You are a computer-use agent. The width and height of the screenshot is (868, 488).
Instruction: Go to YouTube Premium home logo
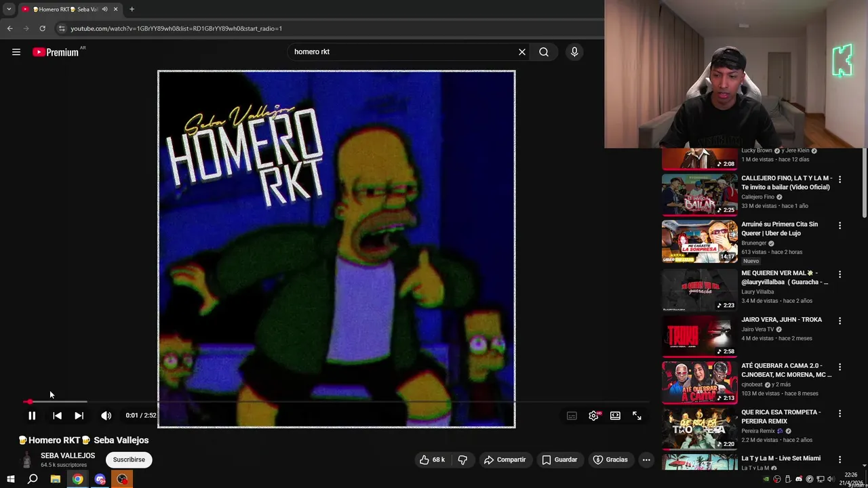click(x=57, y=52)
